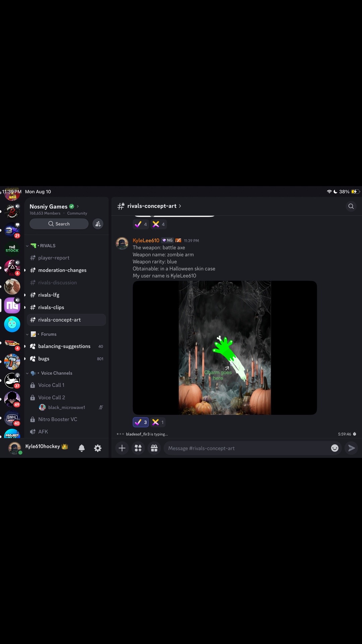Click the Search button in sidebar
This screenshot has width=362, height=644.
click(59, 224)
